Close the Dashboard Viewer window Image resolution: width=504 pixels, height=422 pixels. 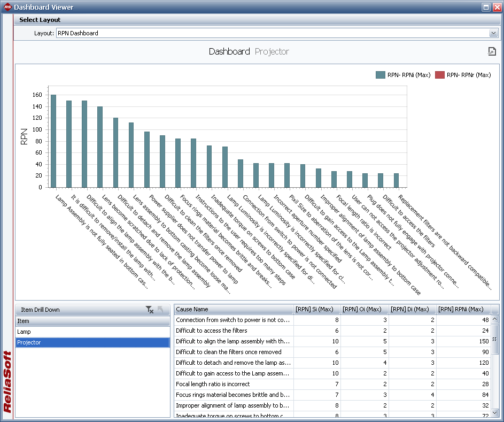point(496,7)
